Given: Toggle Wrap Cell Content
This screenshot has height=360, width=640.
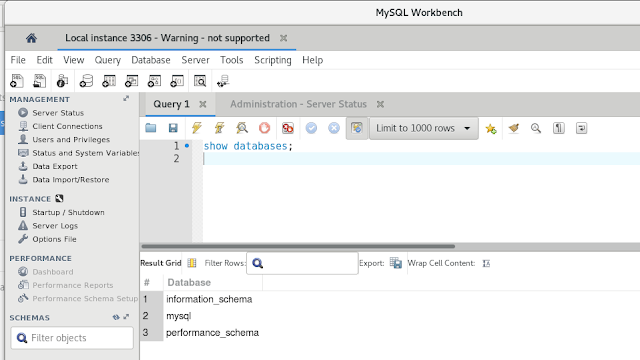Looking at the screenshot, I should [486, 263].
